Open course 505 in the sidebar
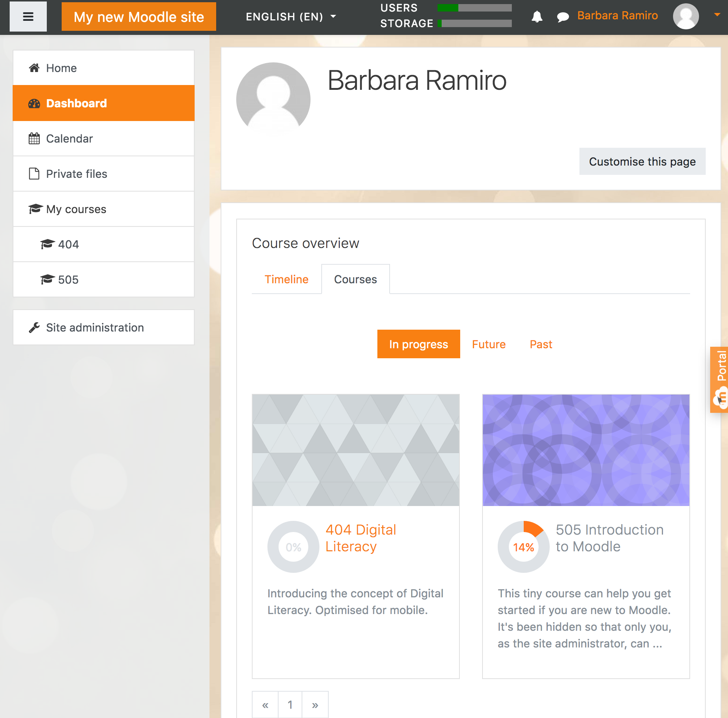The image size is (728, 718). [104, 280]
